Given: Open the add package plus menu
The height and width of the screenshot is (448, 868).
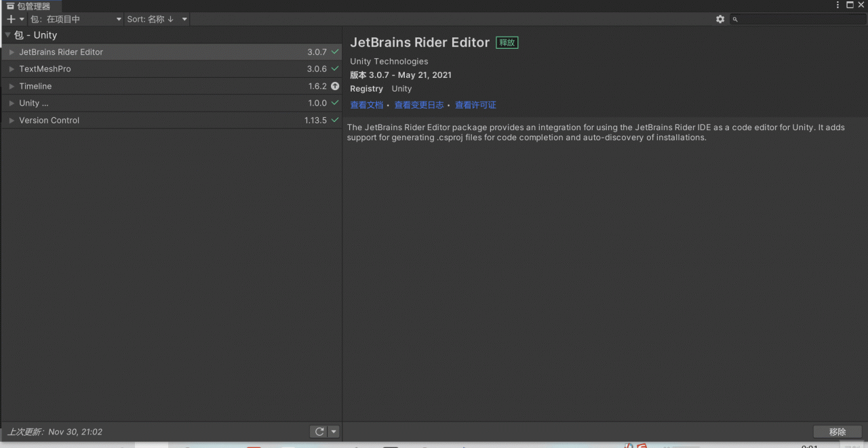Looking at the screenshot, I should (15, 19).
